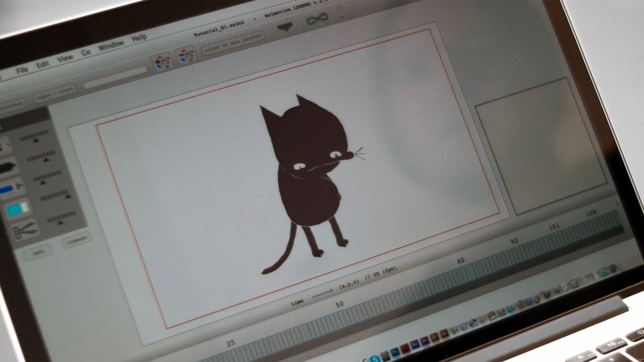Open the Help menu
644x362 pixels.
pos(140,38)
